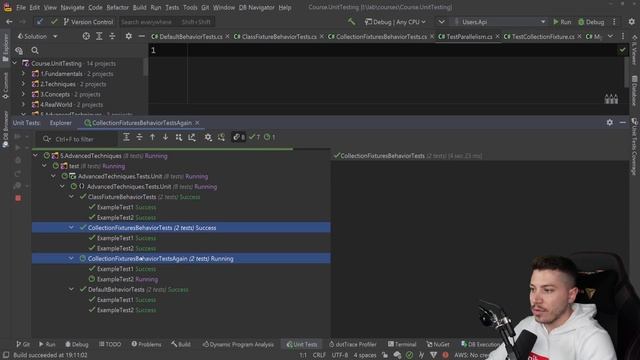The image size is (640, 360).
Task: Open the NuGet tool window
Action: (438, 344)
